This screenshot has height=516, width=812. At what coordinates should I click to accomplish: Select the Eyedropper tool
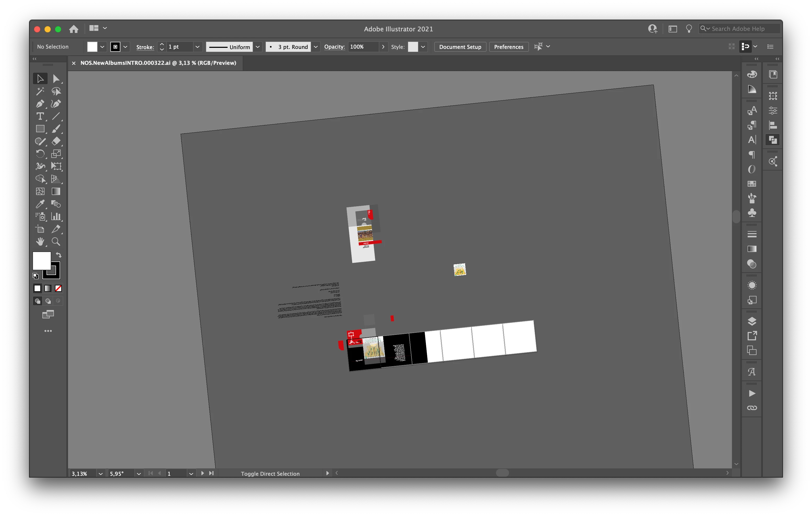[x=40, y=204]
